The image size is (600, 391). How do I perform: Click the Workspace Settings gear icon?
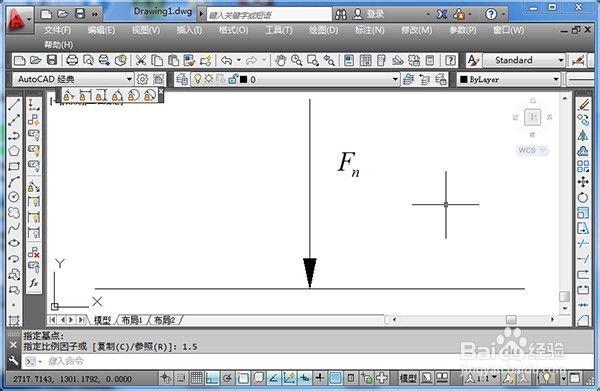(x=142, y=79)
